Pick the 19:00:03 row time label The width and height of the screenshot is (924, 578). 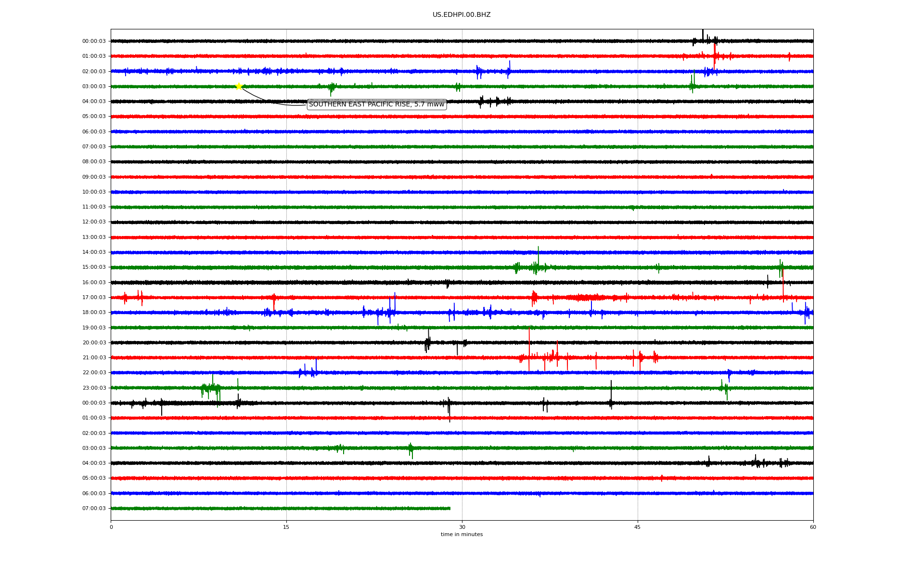94,328
